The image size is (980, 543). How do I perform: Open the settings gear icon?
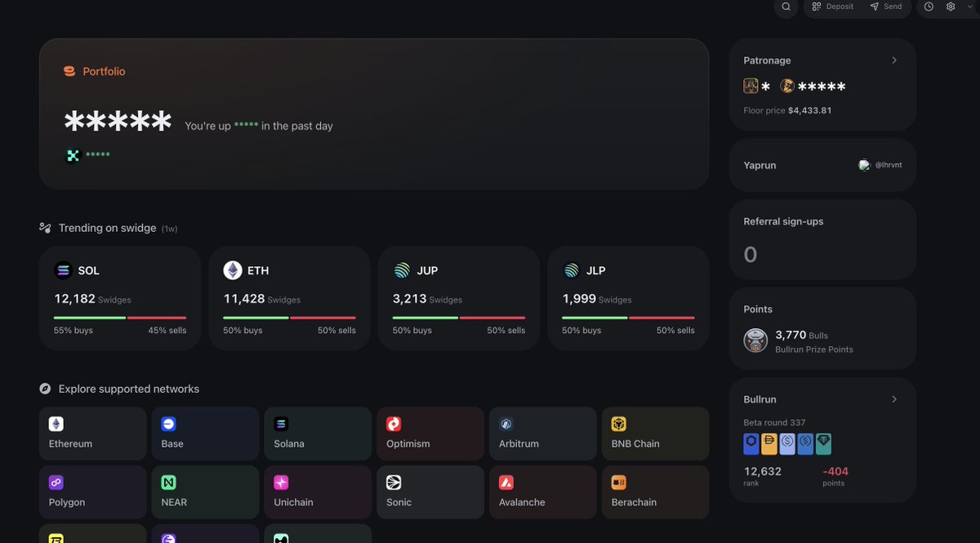(x=951, y=7)
